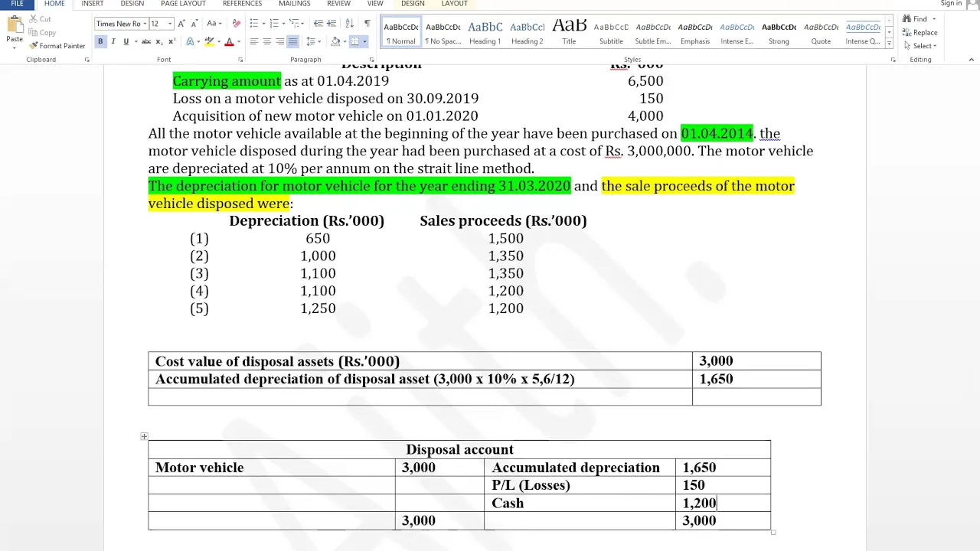Click the shading paint bucket
Viewport: 980px width, 551px height.
point(335,41)
